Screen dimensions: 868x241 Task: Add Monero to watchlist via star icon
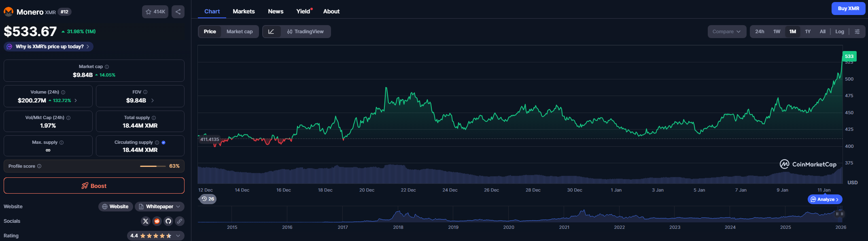155,12
